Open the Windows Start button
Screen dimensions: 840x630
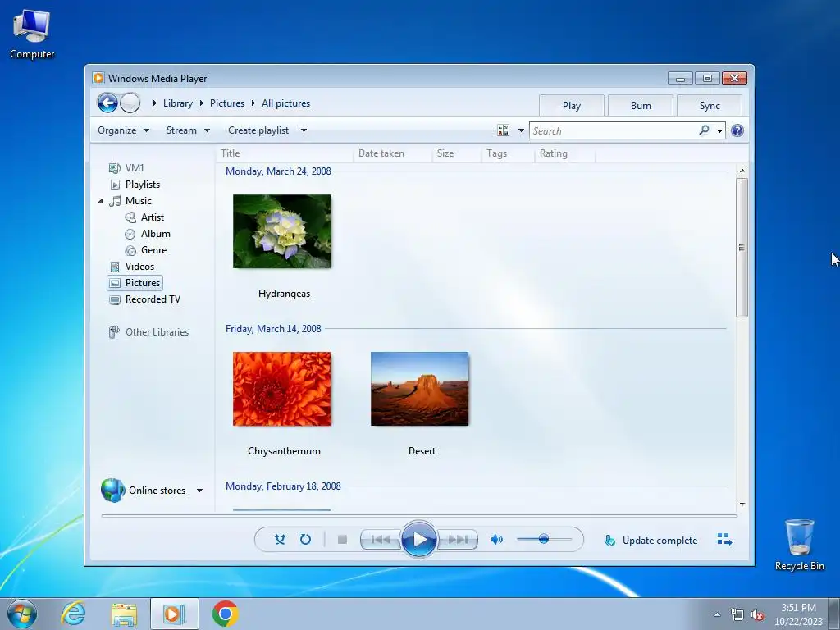(22, 614)
